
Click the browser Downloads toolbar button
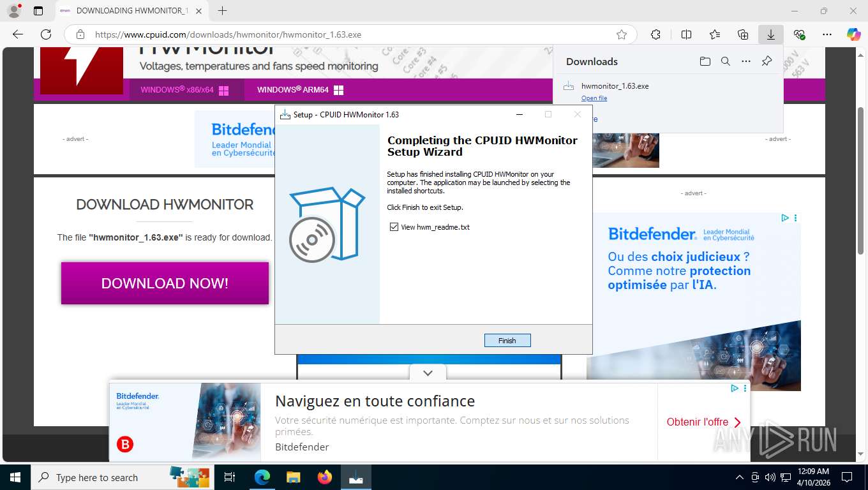[771, 34]
